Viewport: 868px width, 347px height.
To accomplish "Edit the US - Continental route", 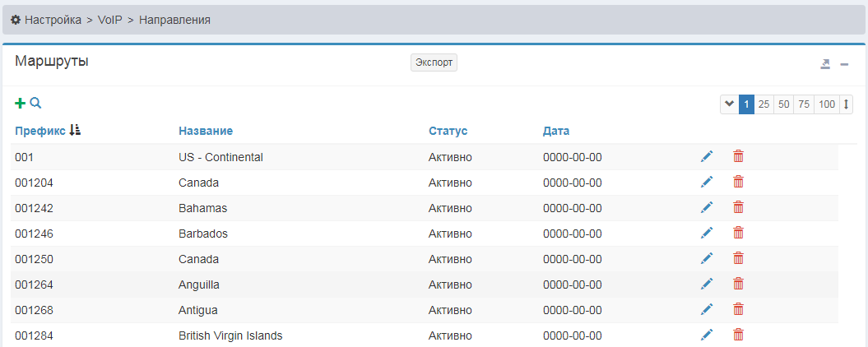I will [707, 156].
